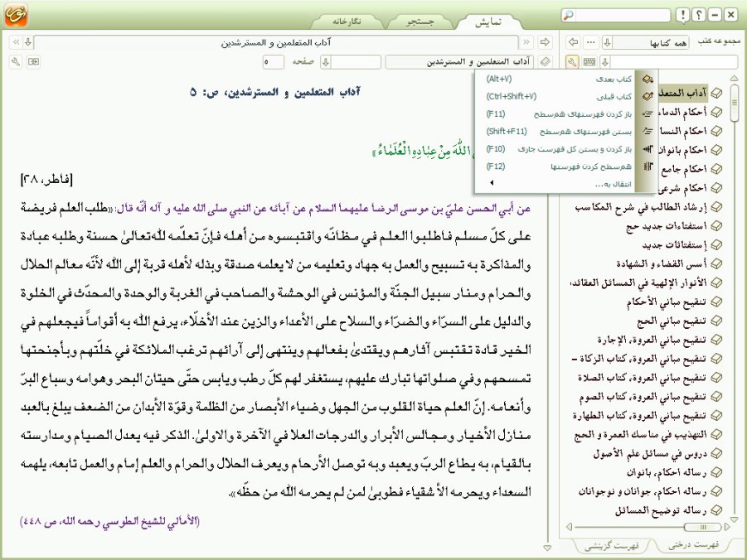Open إرشاد الطالب في شرح المكاسب
This screenshot has height=560, width=747.
point(641,207)
